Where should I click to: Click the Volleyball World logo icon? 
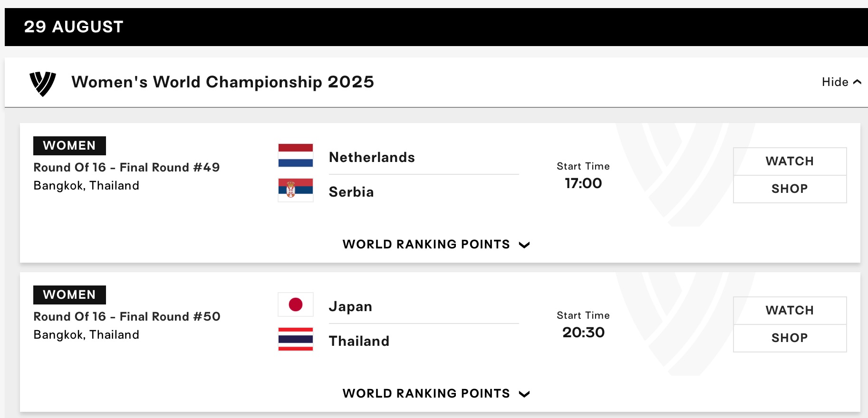(x=43, y=84)
